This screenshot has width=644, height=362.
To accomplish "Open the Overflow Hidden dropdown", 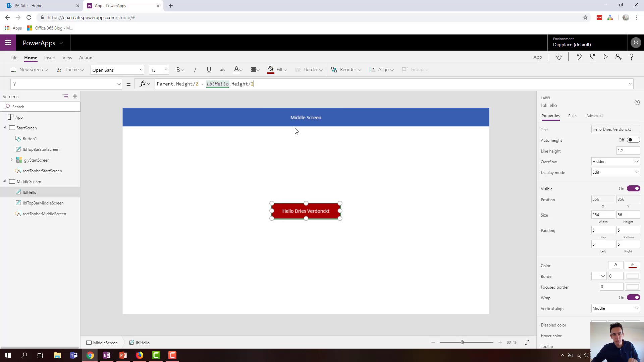I will click(615, 162).
